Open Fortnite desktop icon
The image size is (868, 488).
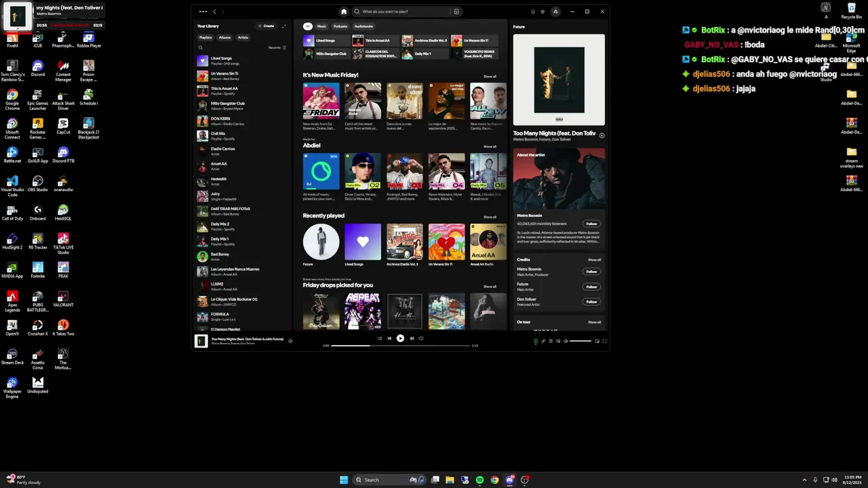[37, 270]
